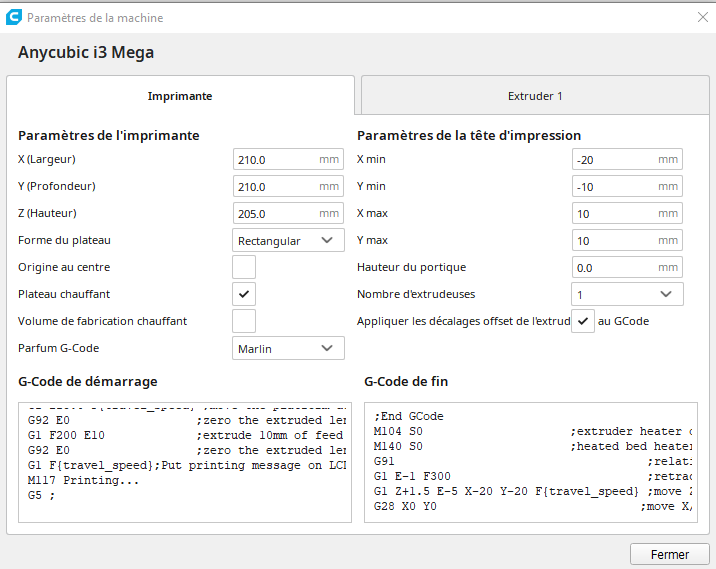
Task: Click the Cura logo icon in title bar
Action: click(14, 17)
